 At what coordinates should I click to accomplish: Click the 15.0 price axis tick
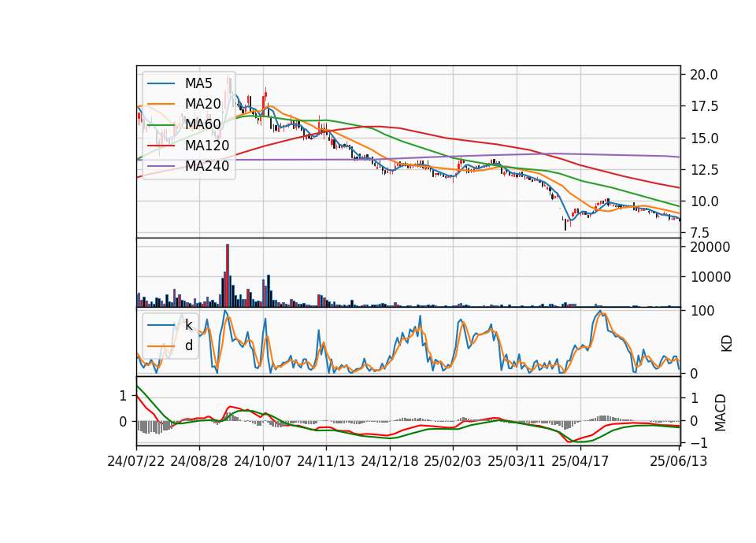pos(704,139)
